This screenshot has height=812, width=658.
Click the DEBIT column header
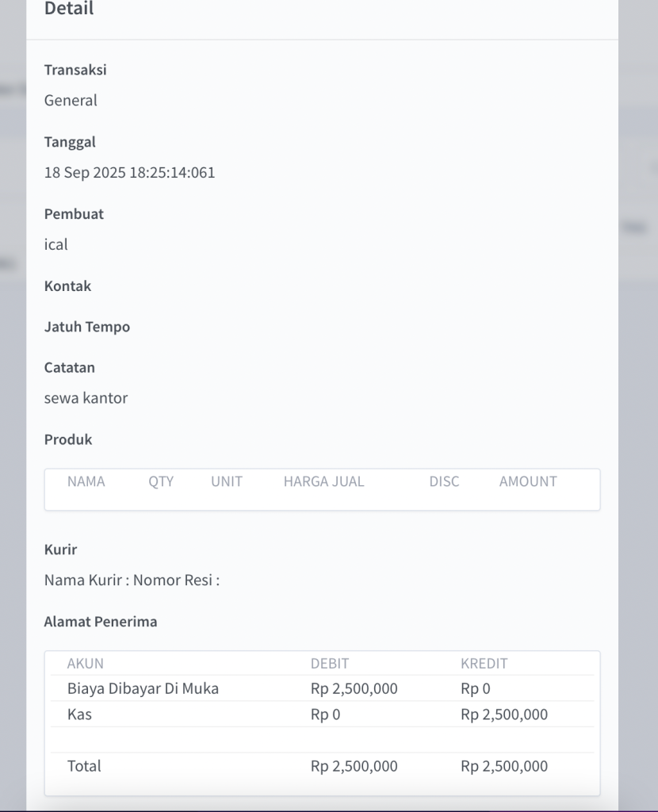pyautogui.click(x=330, y=664)
